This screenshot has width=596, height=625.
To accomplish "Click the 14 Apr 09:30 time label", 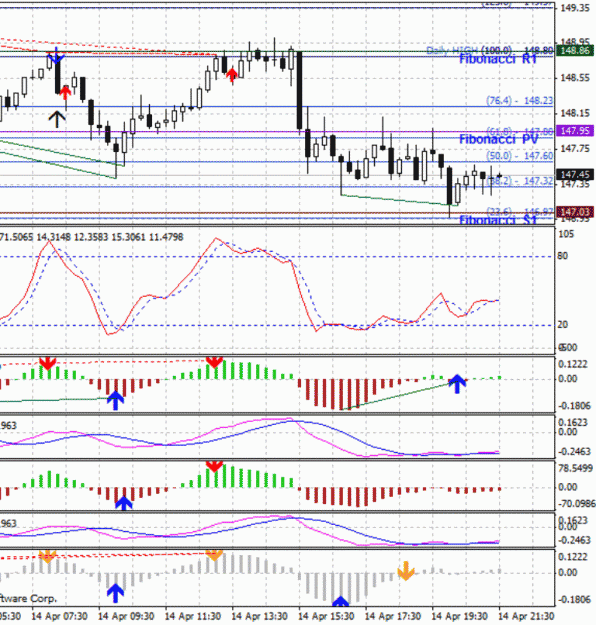I will 126,616.
